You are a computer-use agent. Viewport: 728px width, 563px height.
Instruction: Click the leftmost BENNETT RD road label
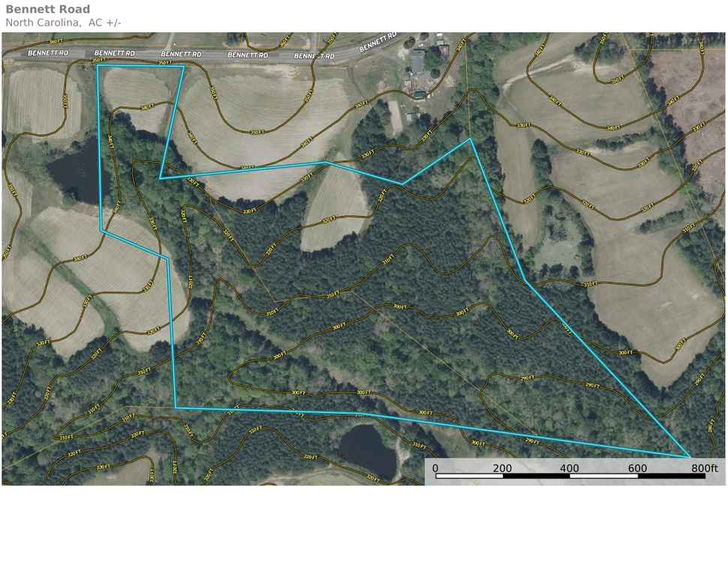point(47,54)
